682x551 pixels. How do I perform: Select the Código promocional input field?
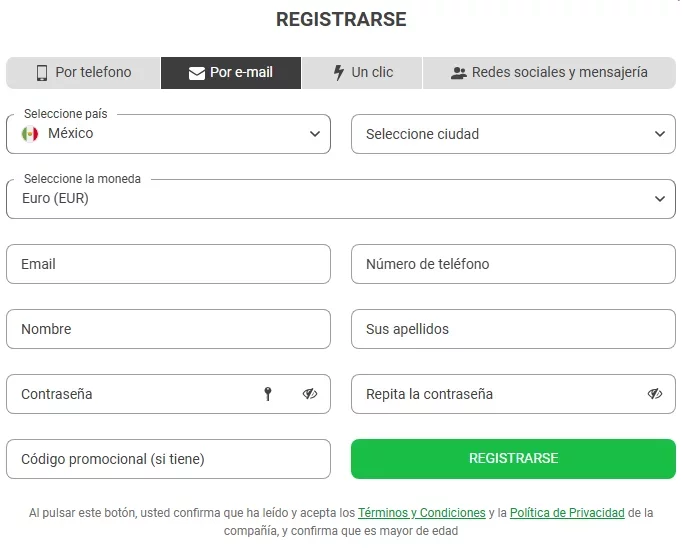tap(168, 459)
